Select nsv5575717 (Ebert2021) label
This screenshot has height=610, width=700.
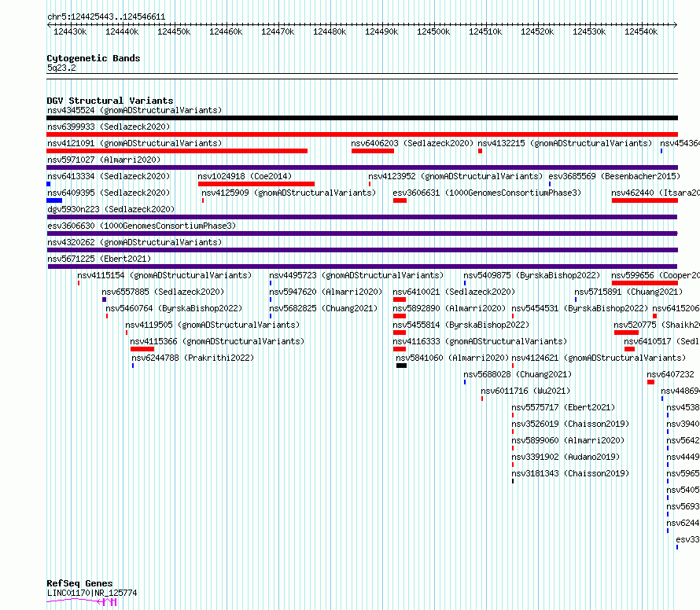click(563, 407)
